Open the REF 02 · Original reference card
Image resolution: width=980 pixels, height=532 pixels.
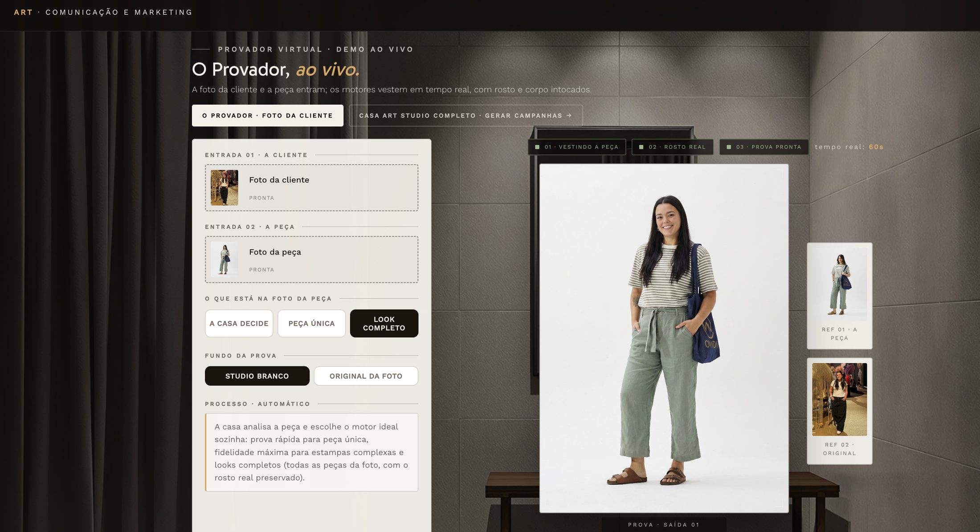pos(839,411)
